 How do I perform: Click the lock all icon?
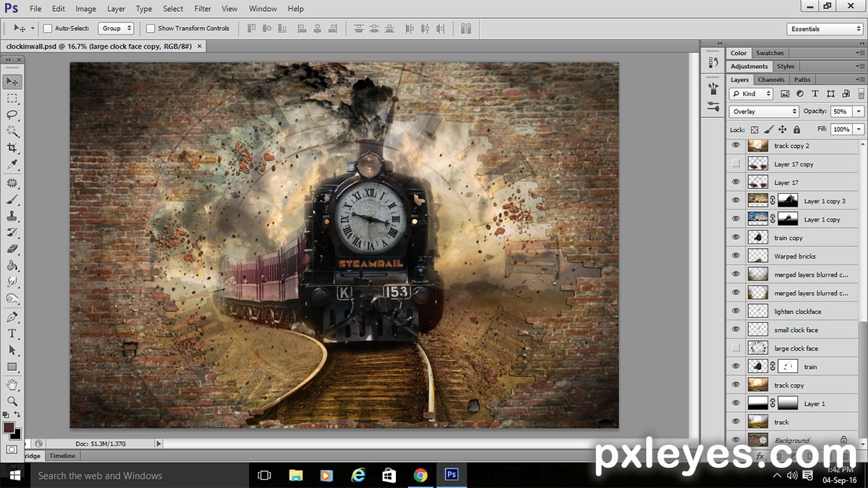click(x=795, y=130)
